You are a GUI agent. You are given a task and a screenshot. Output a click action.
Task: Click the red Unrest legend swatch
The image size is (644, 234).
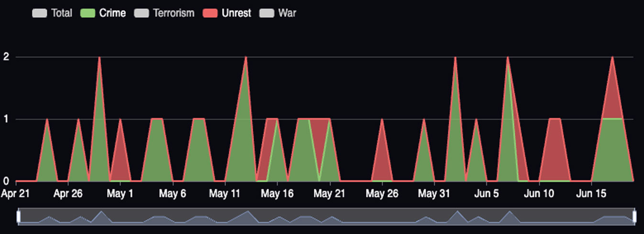coord(211,13)
